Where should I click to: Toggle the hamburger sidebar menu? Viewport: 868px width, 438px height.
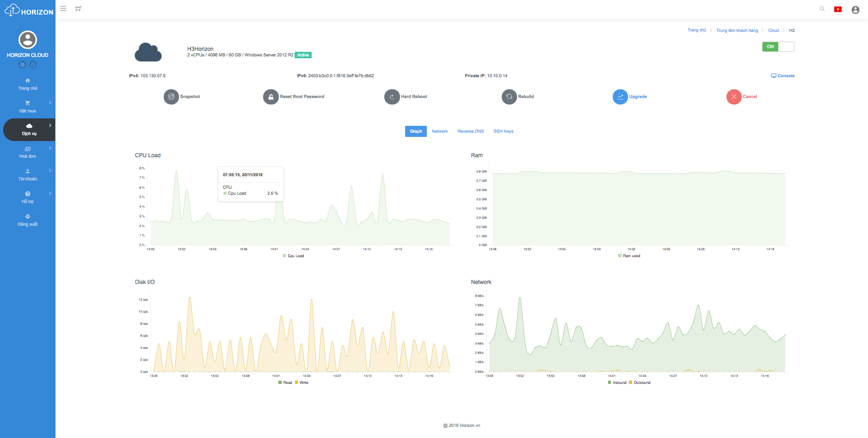click(x=63, y=8)
